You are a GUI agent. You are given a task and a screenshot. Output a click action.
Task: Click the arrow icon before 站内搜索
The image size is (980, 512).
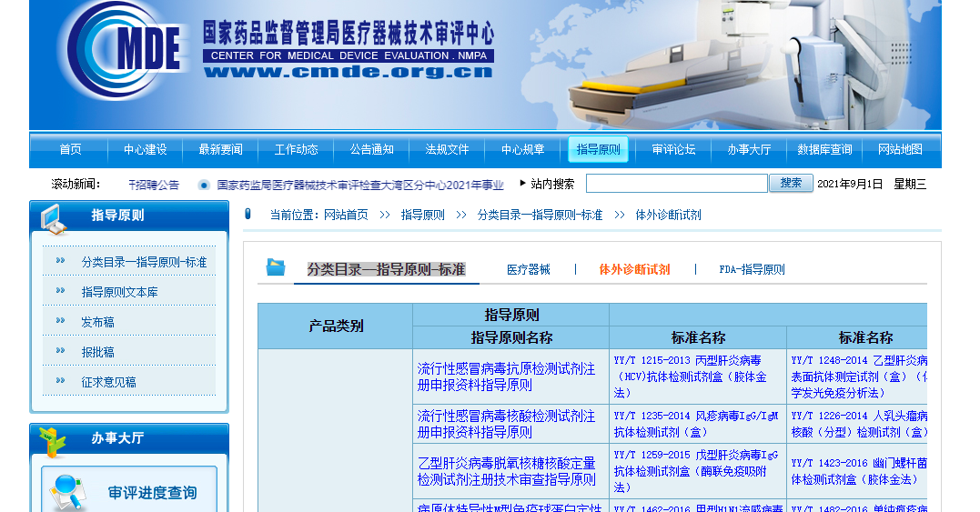click(522, 183)
